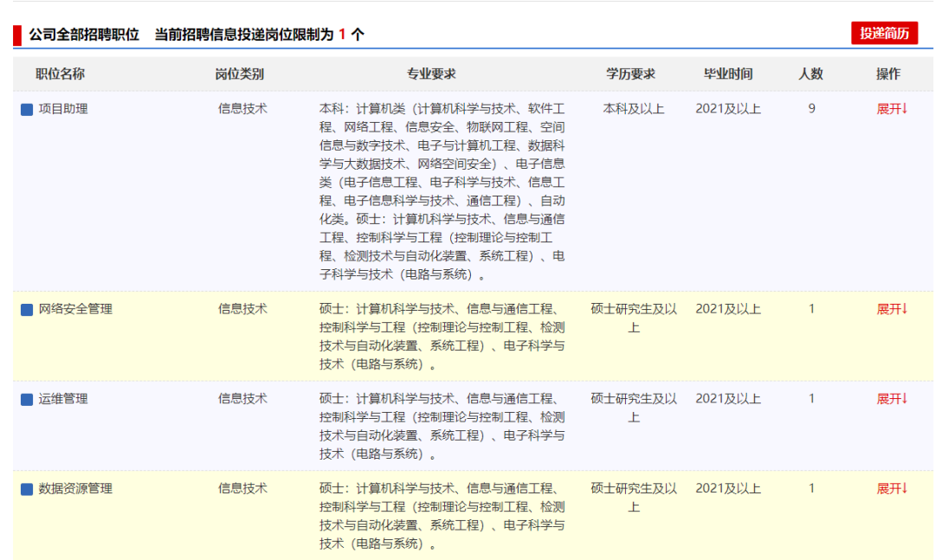Check the blue box beside 项目助理
The height and width of the screenshot is (560, 935).
(x=27, y=110)
